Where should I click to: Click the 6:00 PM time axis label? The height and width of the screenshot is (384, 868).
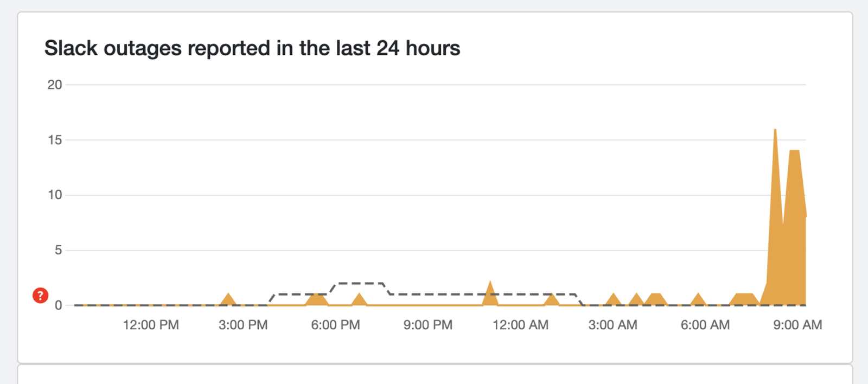click(335, 325)
